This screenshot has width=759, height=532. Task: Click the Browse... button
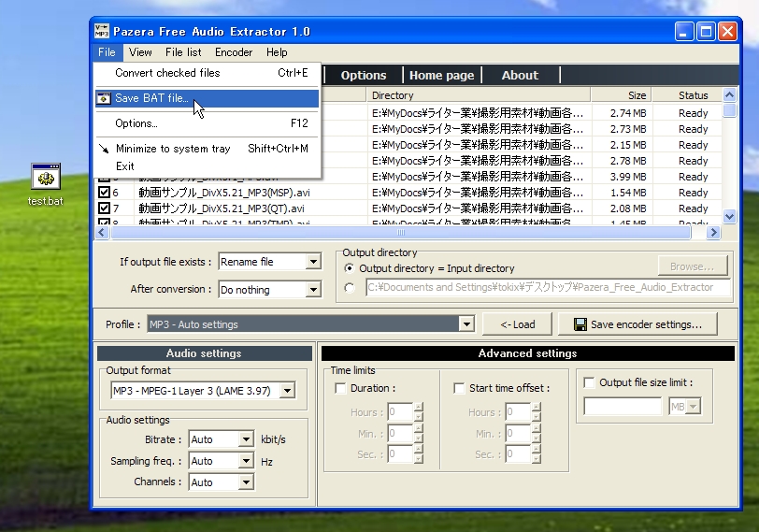[693, 266]
